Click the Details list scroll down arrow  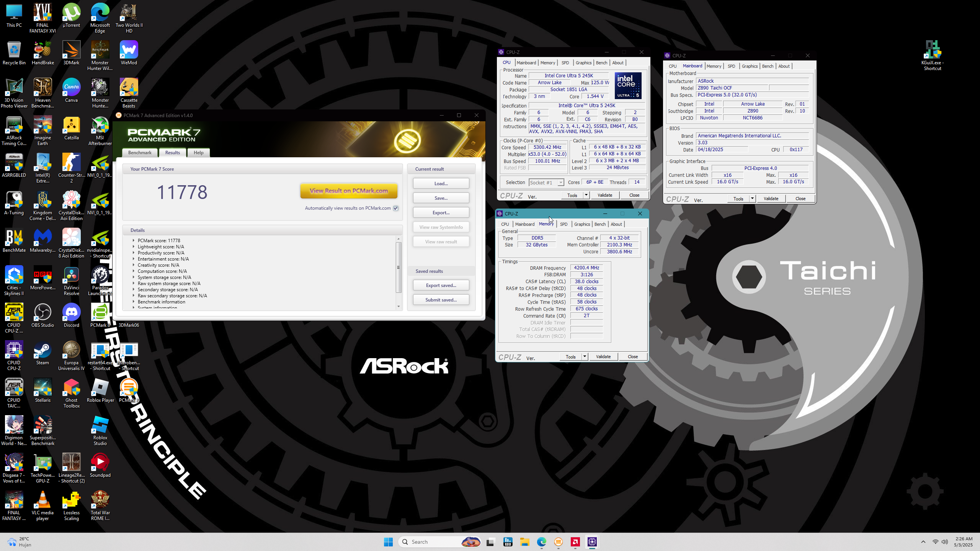pos(399,306)
